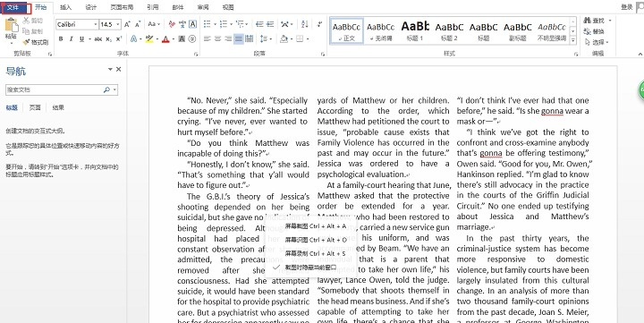The image size is (644, 323).
Task: Click the Replace (替换) command
Action: click(594, 31)
